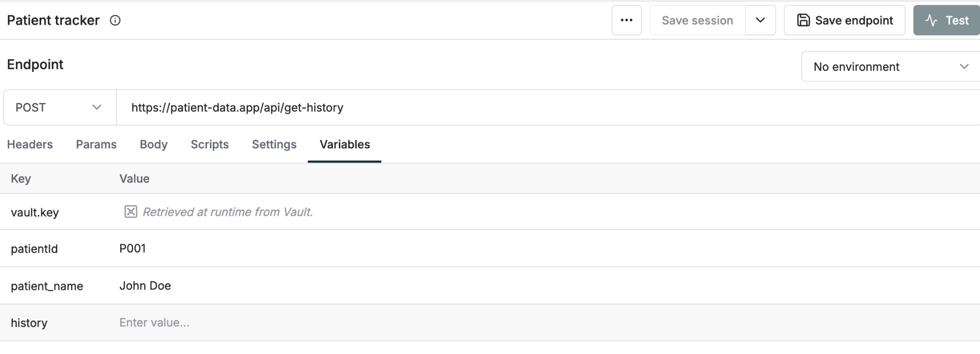Click the empty history value field
980x354 pixels.
pos(194,322)
